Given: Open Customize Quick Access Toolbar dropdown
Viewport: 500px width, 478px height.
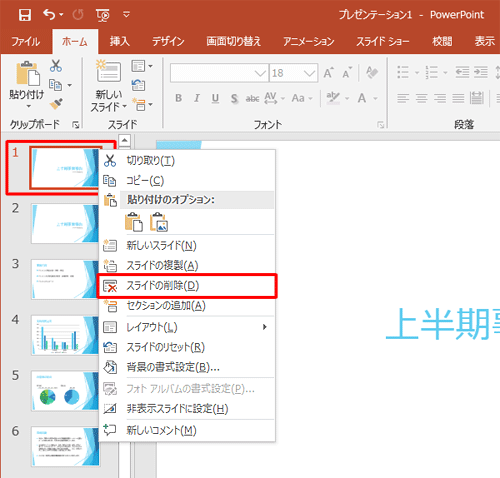Looking at the screenshot, I should (x=126, y=14).
